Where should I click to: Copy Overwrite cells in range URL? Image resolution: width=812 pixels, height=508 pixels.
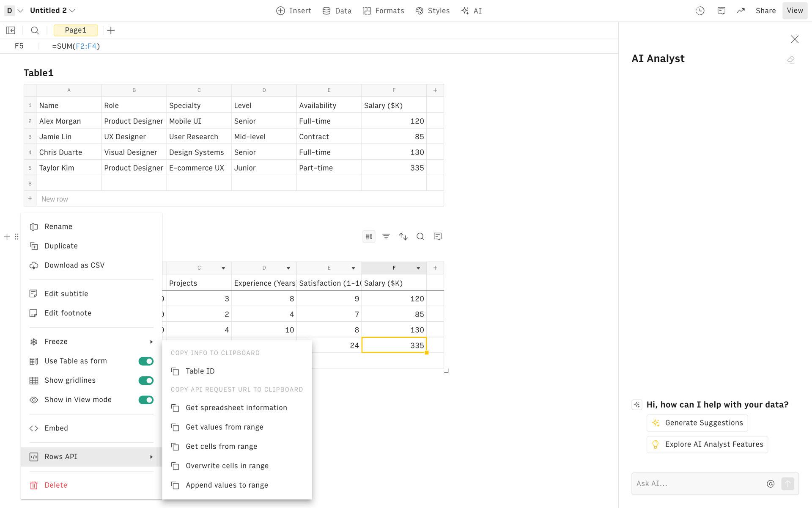click(237, 466)
